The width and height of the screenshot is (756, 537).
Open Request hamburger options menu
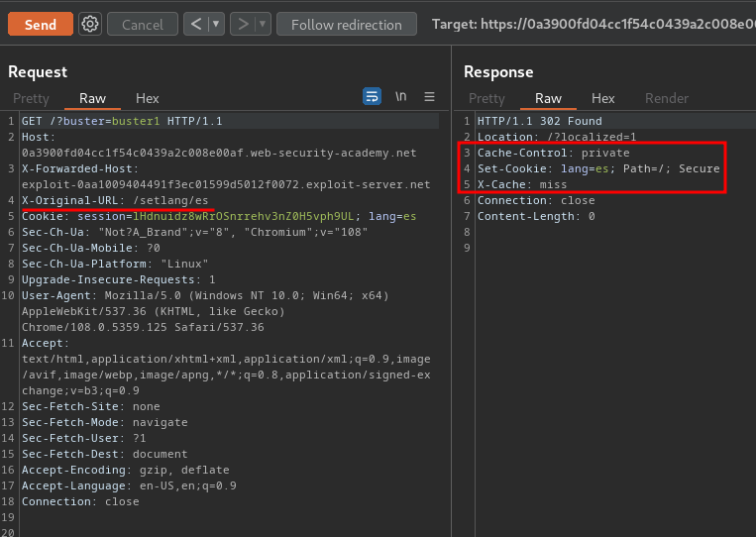pyautogui.click(x=429, y=96)
